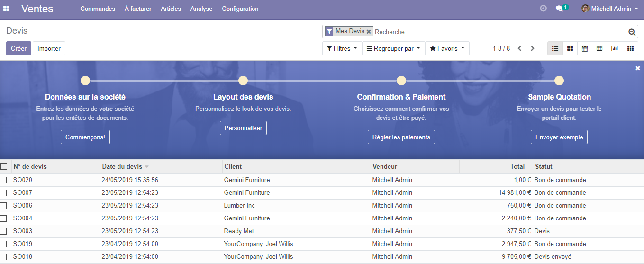Viewport: 644px width, 264px height.
Task: Click the Créer button
Action: [18, 48]
